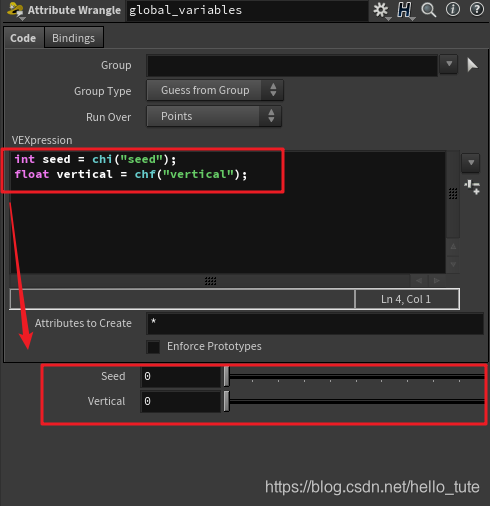
Task: Click the chf("vertical") code line
Action: (131, 174)
